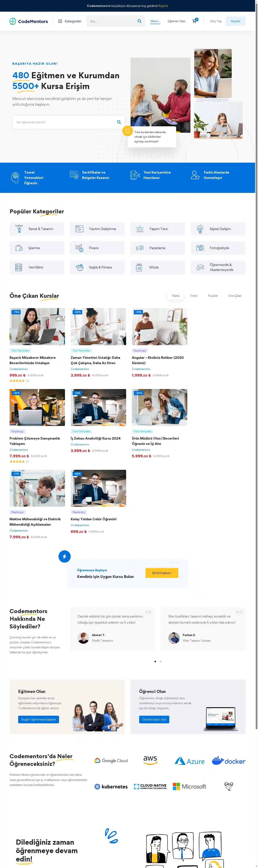Open the Müzik category card
Image resolution: width=258 pixels, height=868 pixels.
[157, 267]
